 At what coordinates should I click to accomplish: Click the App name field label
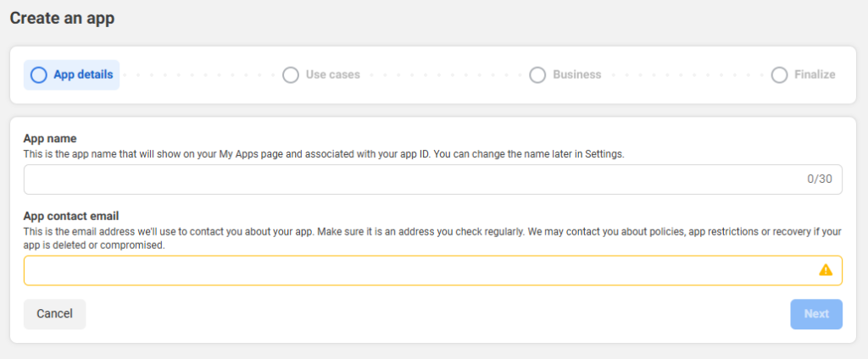pos(50,139)
